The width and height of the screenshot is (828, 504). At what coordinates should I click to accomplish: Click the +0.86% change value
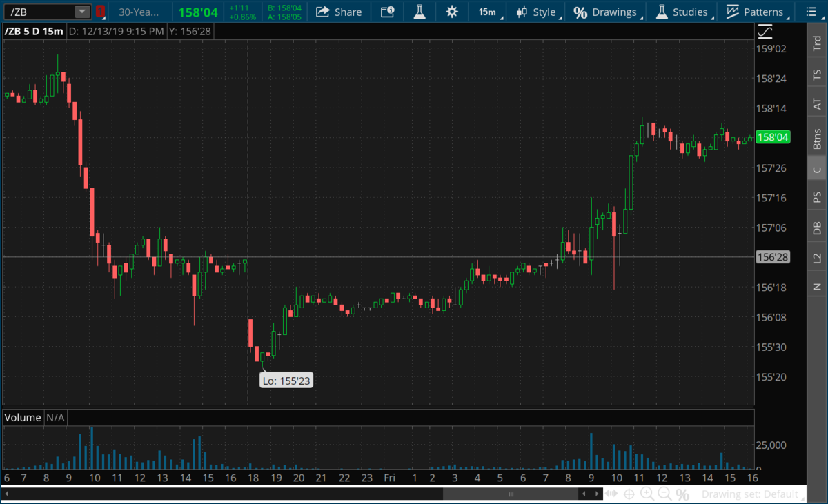tap(244, 17)
